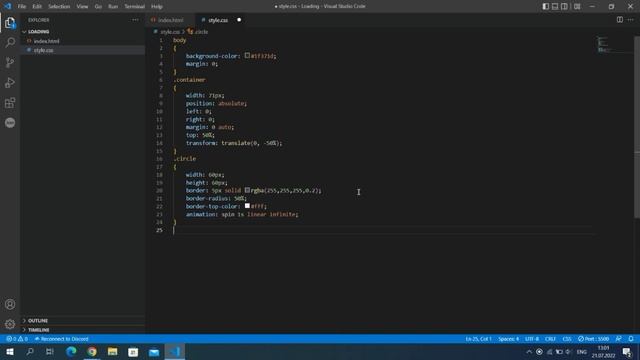Open the Source Control view

coord(10,62)
